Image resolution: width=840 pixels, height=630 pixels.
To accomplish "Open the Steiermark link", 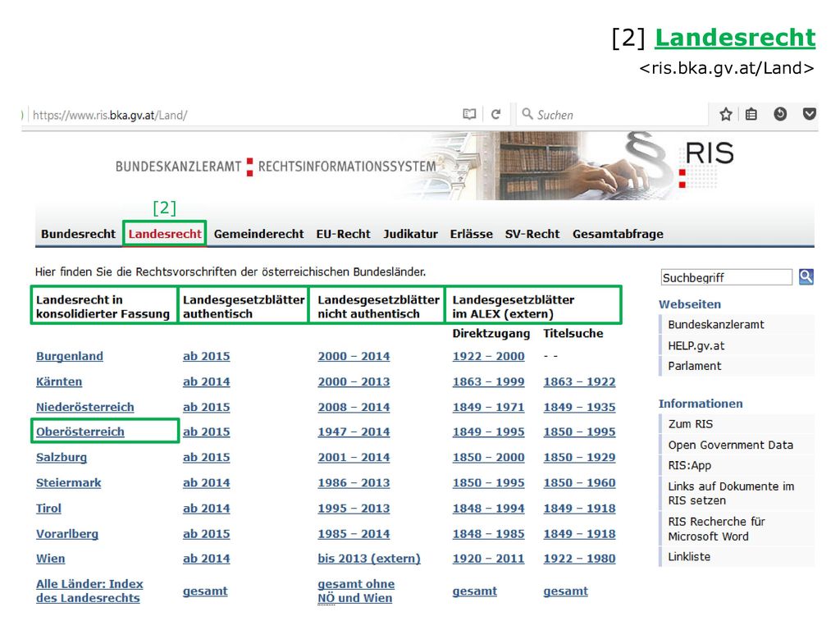I will coord(69,482).
